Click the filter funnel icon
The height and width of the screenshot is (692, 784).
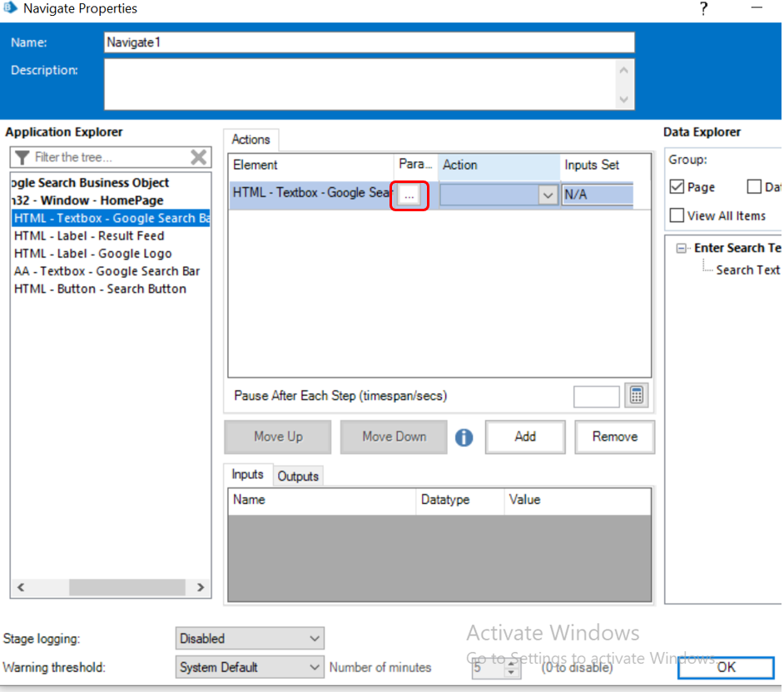[x=22, y=157]
